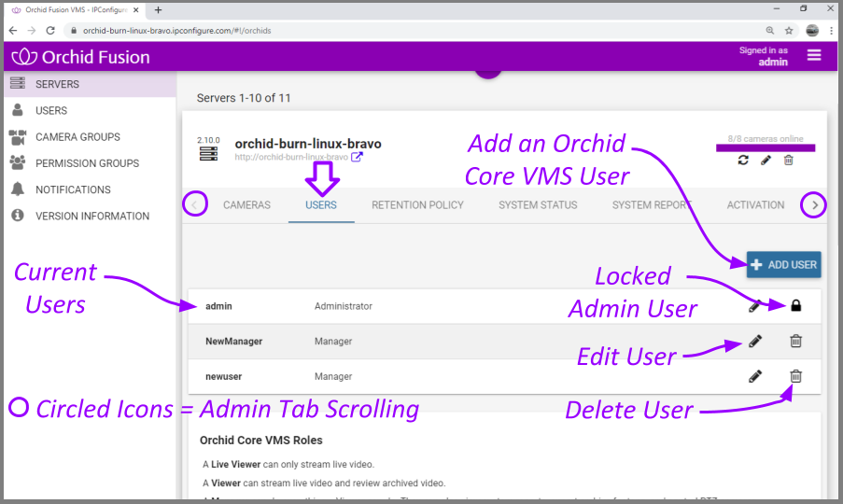Open Version Information in sidebar
This screenshot has height=504, width=843.
point(90,216)
